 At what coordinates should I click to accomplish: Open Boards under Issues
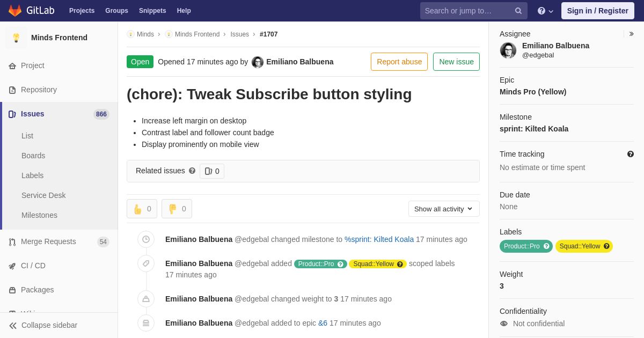(33, 156)
